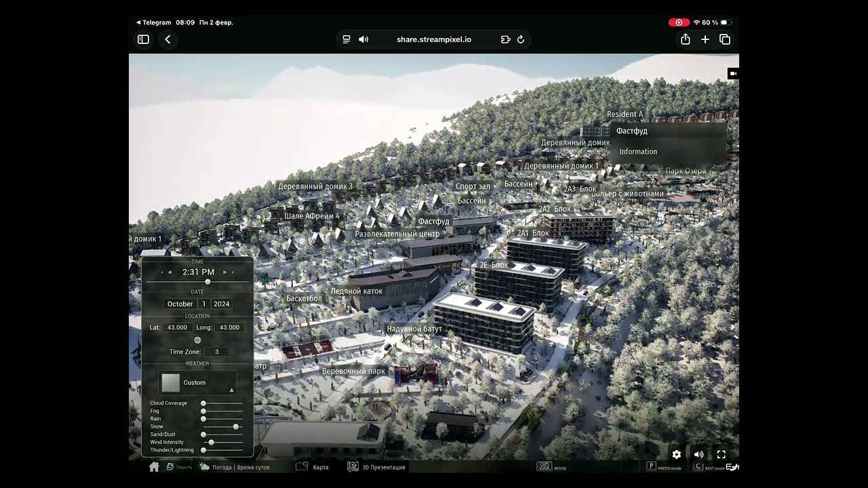Go back to the previous page
This screenshot has height=488, width=868.
[x=167, y=39]
